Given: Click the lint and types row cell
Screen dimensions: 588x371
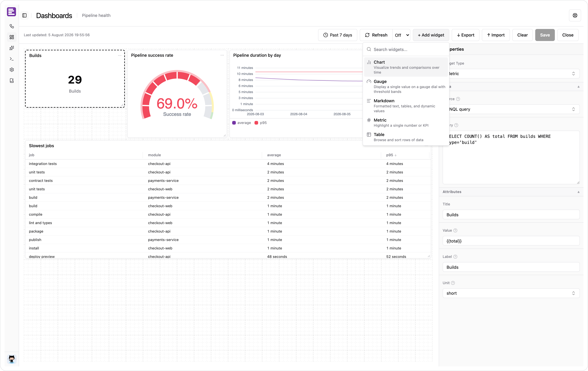Looking at the screenshot, I should [40, 223].
